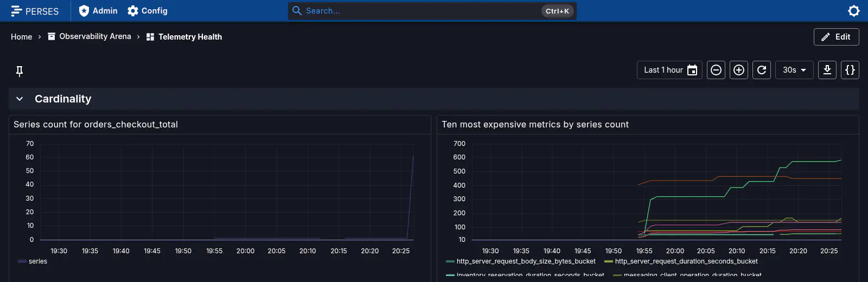
Task: Refresh the dashboard
Action: click(x=762, y=70)
